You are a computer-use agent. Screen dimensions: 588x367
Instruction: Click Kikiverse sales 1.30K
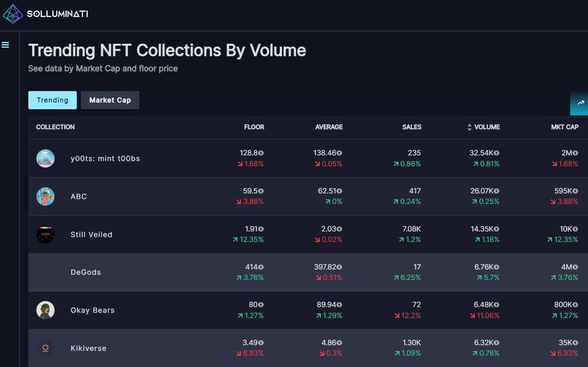click(x=412, y=343)
